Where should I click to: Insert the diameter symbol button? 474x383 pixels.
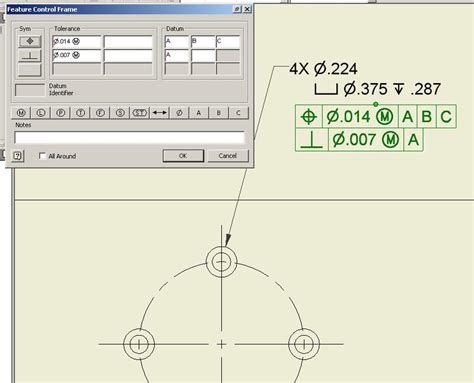(x=179, y=113)
